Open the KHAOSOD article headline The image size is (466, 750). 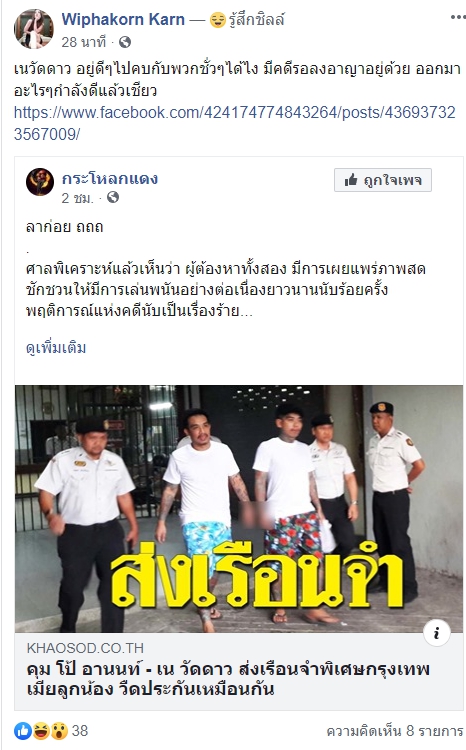pos(228,679)
